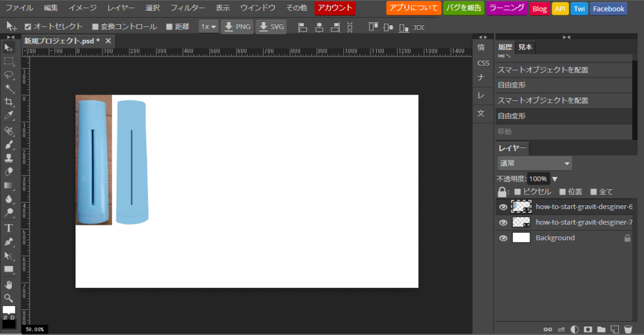Select the Crop tool
This screenshot has height=335, width=644.
9,102
